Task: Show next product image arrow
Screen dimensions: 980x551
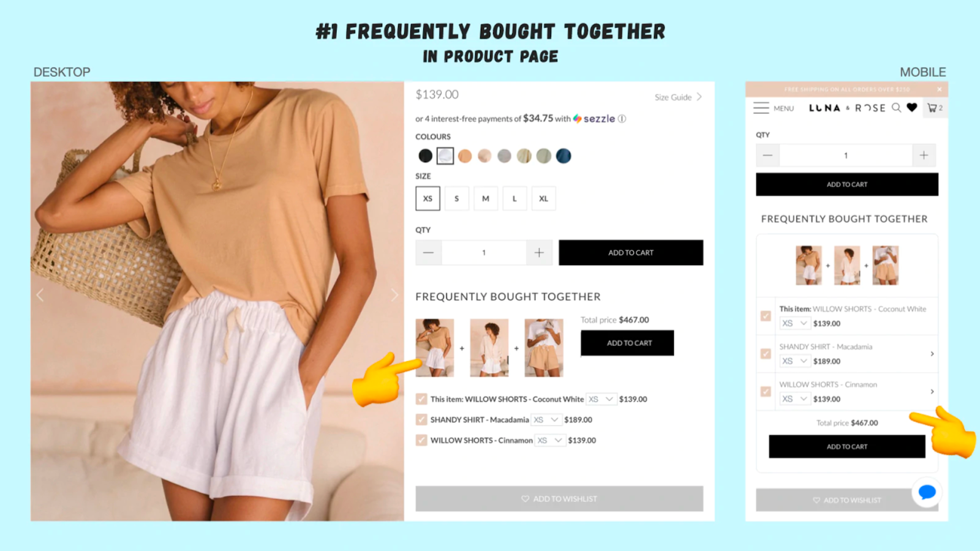Action: tap(394, 295)
